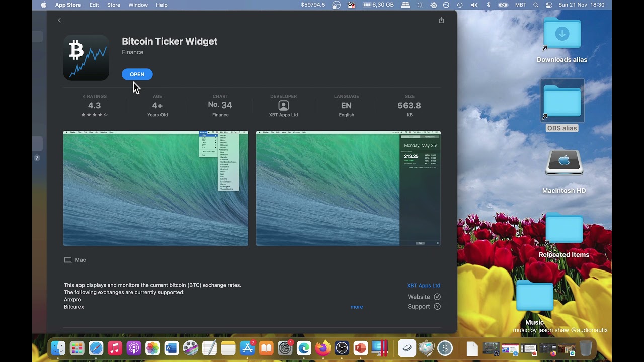The width and height of the screenshot is (644, 362).
Task: Click the Mac platform icon
Action: pos(68,260)
